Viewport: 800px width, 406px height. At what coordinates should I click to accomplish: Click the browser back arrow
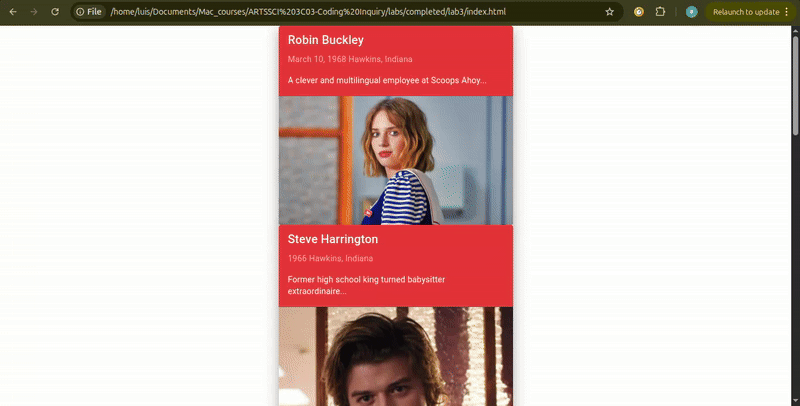click(12, 12)
